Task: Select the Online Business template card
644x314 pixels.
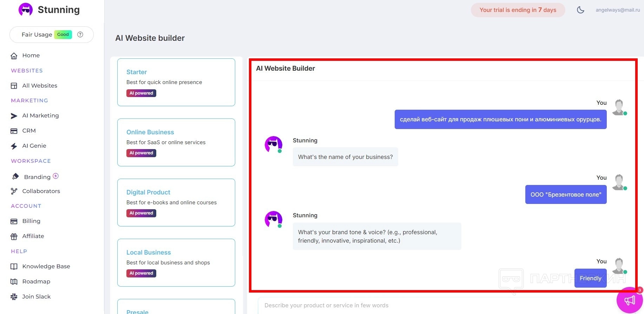Action: (x=176, y=142)
